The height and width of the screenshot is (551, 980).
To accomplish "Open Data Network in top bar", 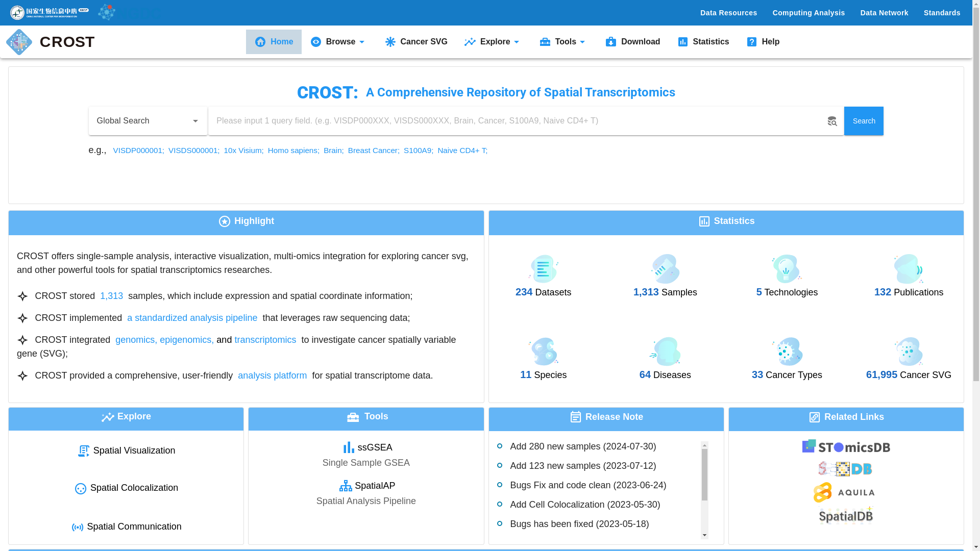I will (884, 13).
